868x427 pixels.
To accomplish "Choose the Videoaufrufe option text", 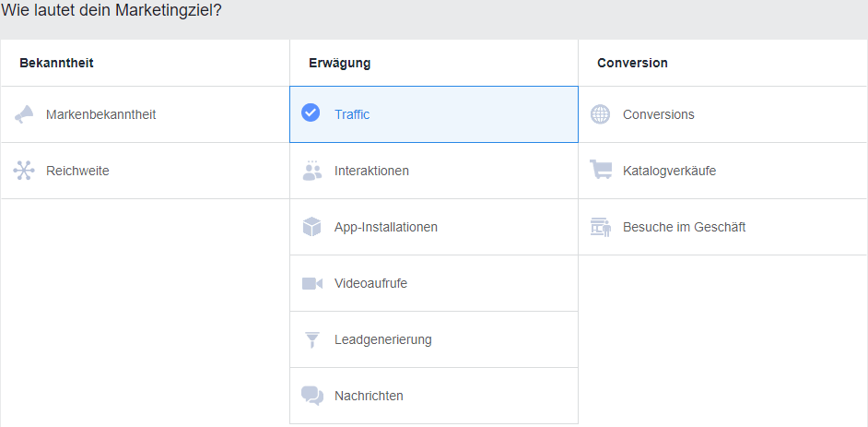I will pos(370,283).
